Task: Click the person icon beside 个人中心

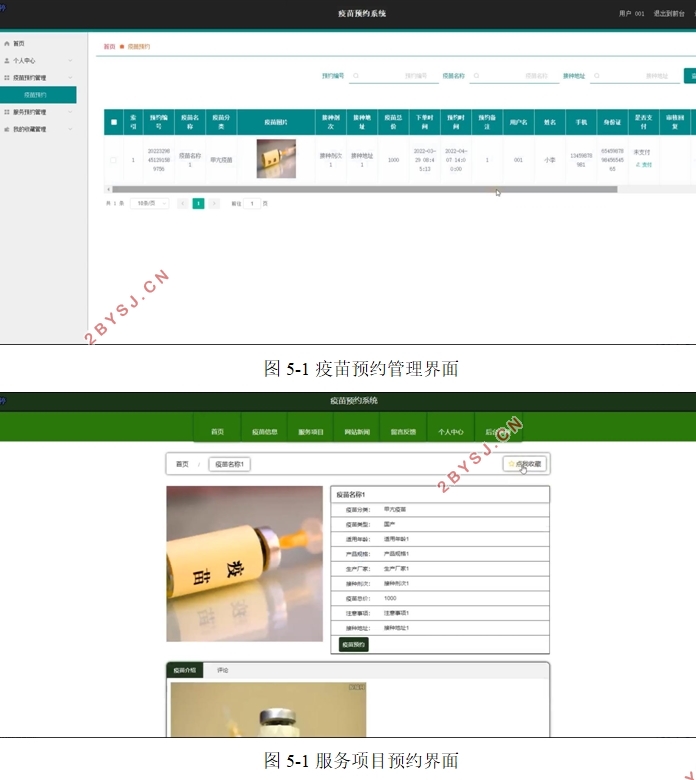Action: (x=6, y=61)
